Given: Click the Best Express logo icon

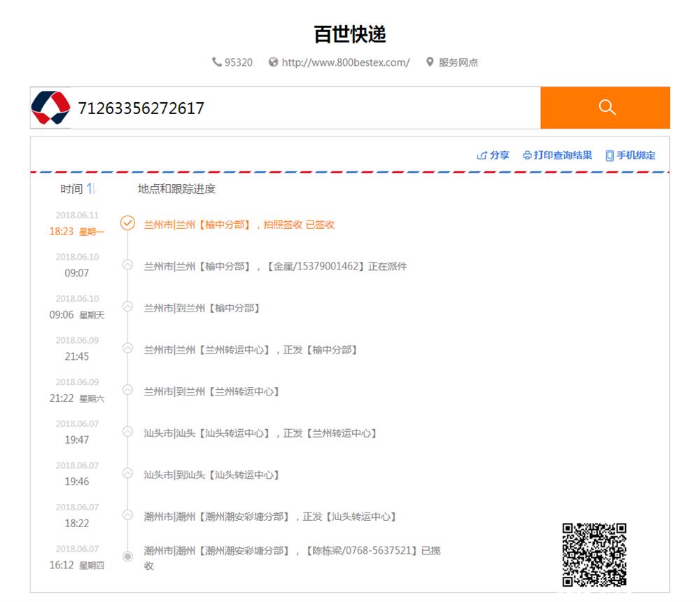Looking at the screenshot, I should (50, 108).
